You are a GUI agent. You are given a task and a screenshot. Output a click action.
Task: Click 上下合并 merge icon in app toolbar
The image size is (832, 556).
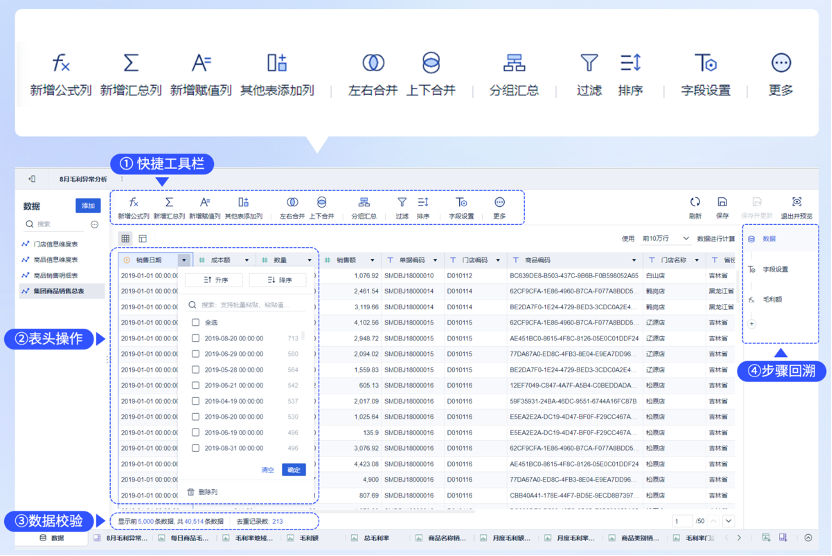[x=322, y=202]
